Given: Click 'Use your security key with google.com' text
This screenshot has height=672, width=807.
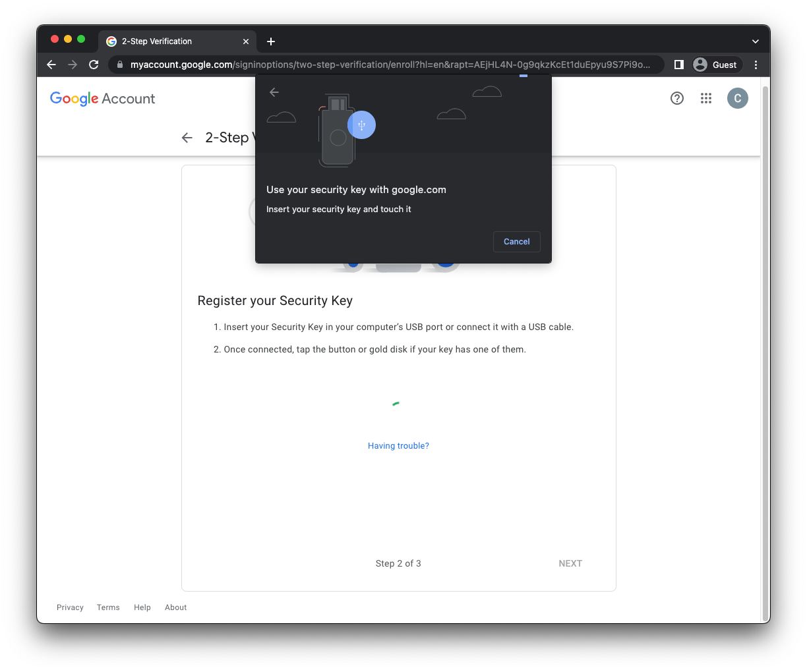Looking at the screenshot, I should click(356, 190).
